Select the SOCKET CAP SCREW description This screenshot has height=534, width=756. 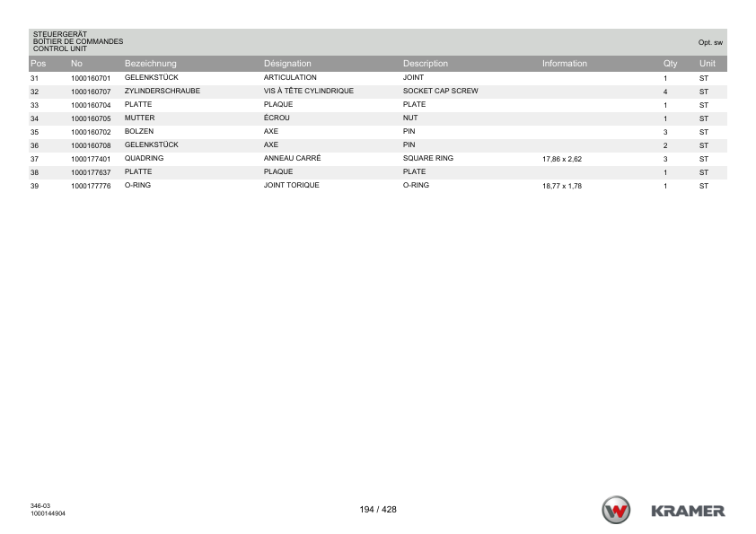pos(440,91)
